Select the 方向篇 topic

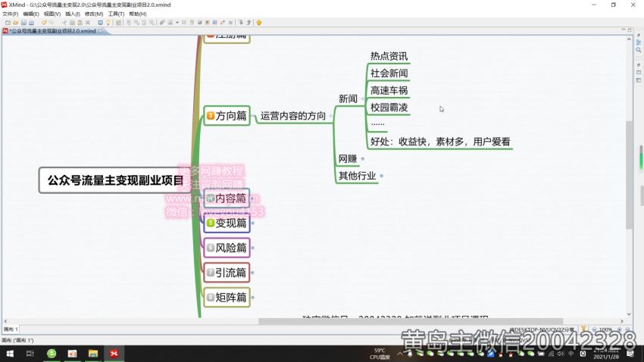227,116
